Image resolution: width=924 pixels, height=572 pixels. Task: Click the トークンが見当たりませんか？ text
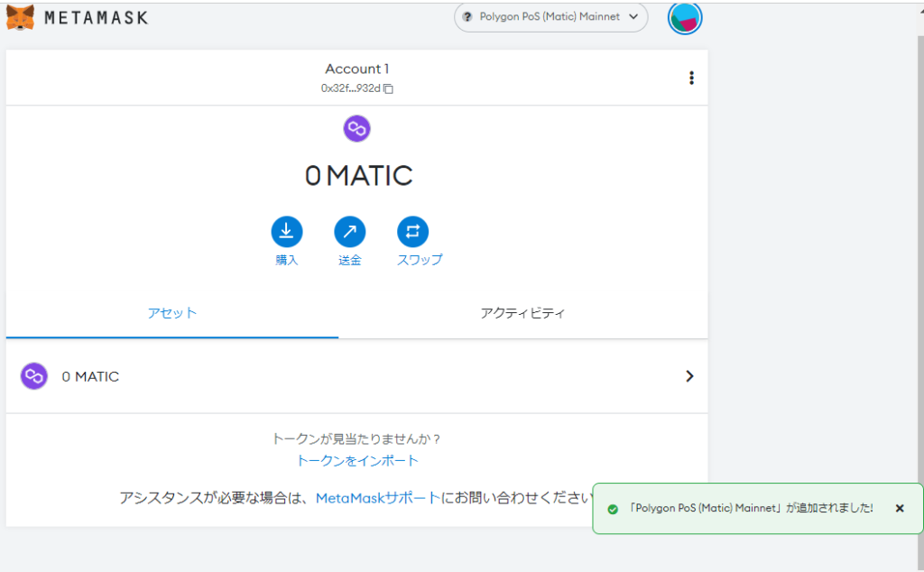[x=356, y=438]
